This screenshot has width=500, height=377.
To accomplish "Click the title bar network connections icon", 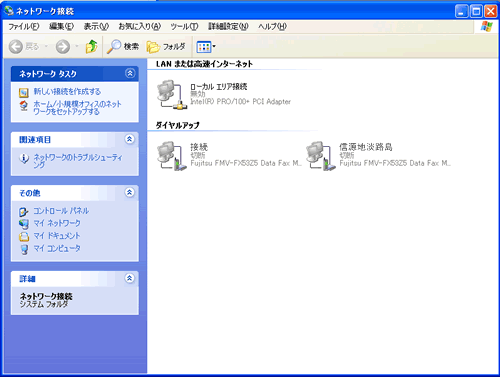I will (x=9, y=11).
